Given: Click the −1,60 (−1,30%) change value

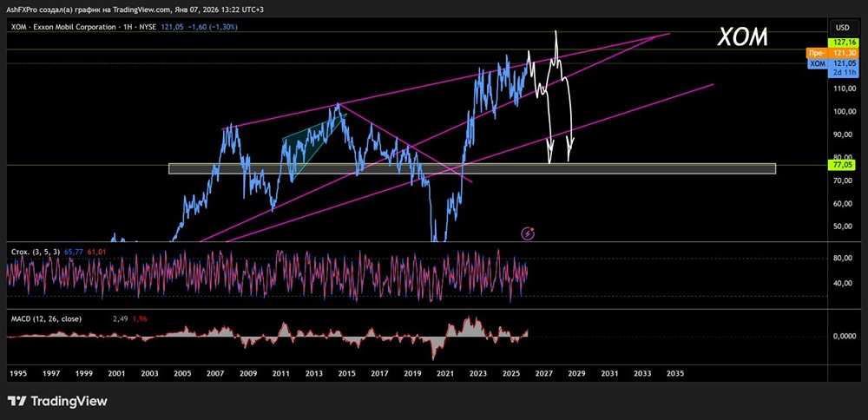Looking at the screenshot, I should (213, 27).
